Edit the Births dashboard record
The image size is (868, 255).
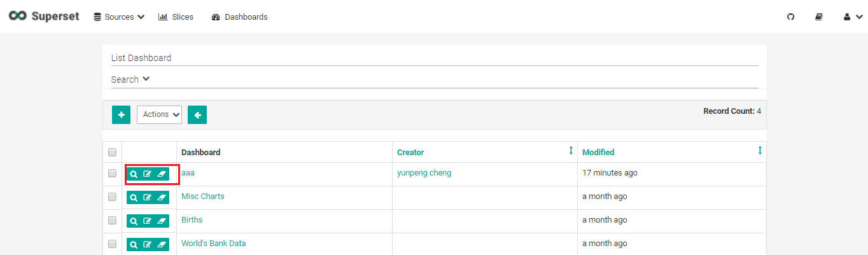[x=148, y=221]
